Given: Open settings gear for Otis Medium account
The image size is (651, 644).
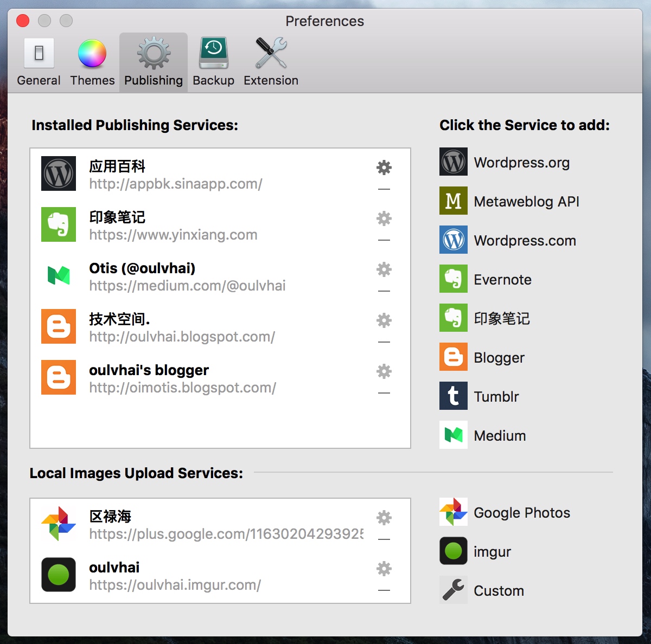Looking at the screenshot, I should [384, 269].
